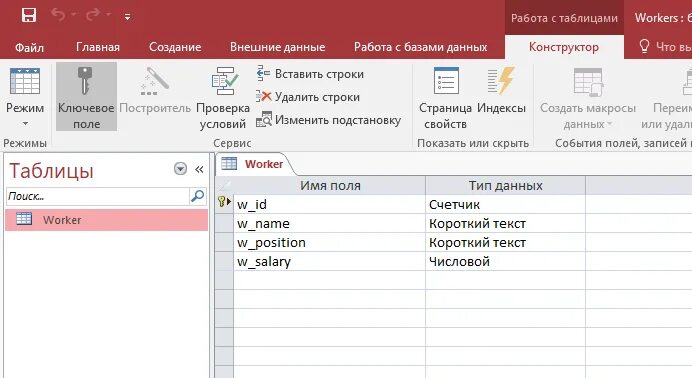Click Удалить строки
692x378 pixels.
tap(308, 97)
